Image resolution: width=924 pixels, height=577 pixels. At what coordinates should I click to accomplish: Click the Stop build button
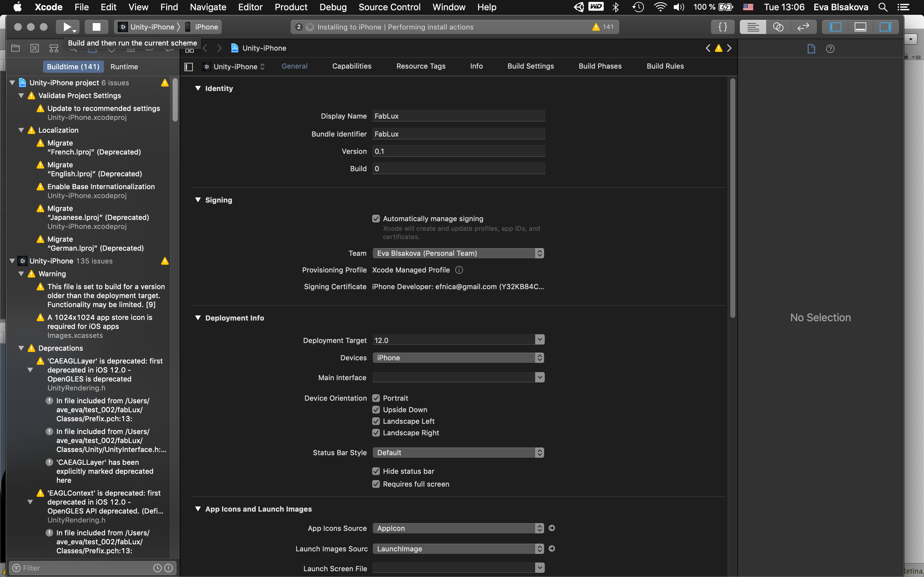pyautogui.click(x=97, y=27)
